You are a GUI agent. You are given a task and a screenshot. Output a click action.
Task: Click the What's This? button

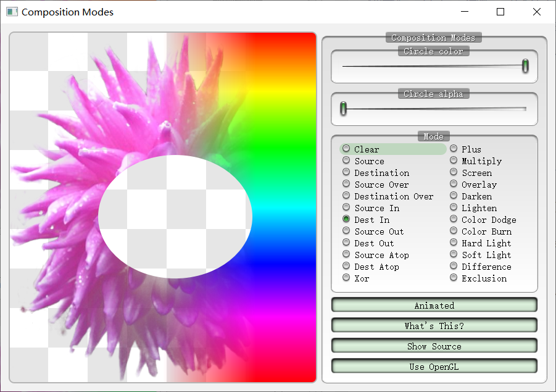(434, 325)
